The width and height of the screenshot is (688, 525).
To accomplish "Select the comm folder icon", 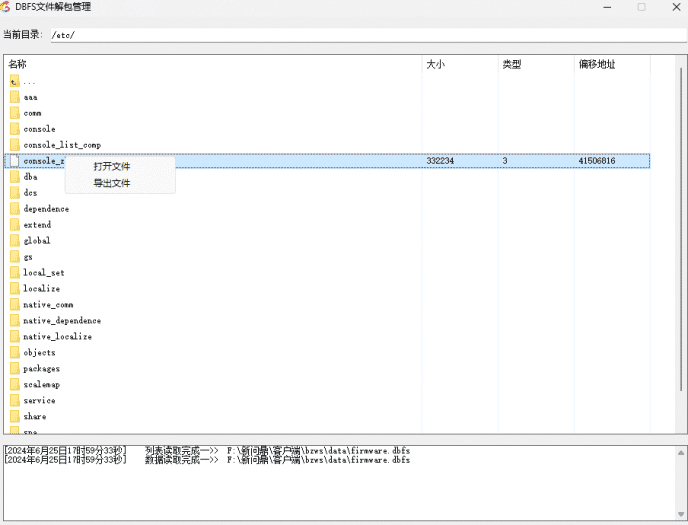I will coord(14,113).
